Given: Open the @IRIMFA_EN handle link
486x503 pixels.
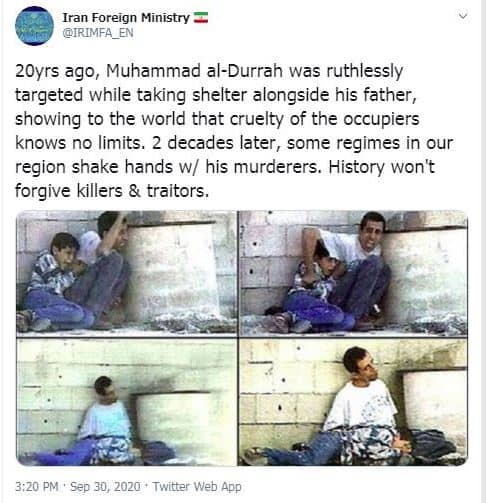Looking at the screenshot, I should tap(98, 33).
